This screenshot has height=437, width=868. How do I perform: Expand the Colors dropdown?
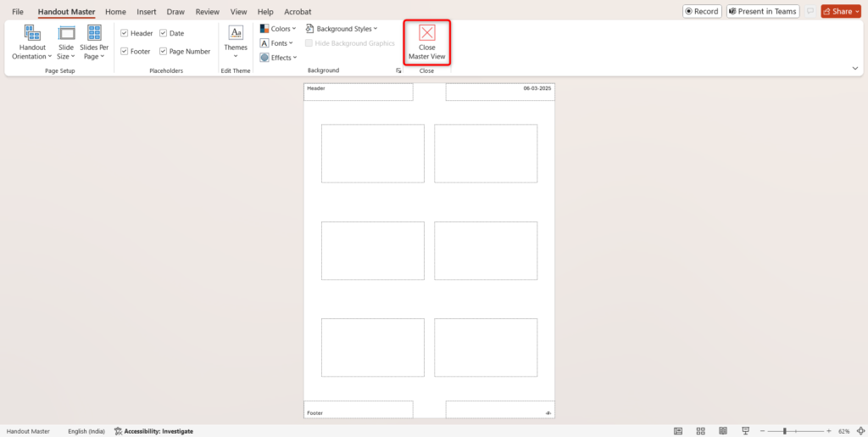tap(278, 29)
